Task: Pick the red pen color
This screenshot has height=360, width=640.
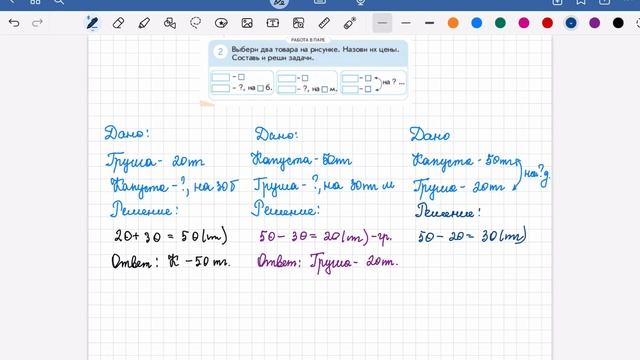Action: point(547,23)
